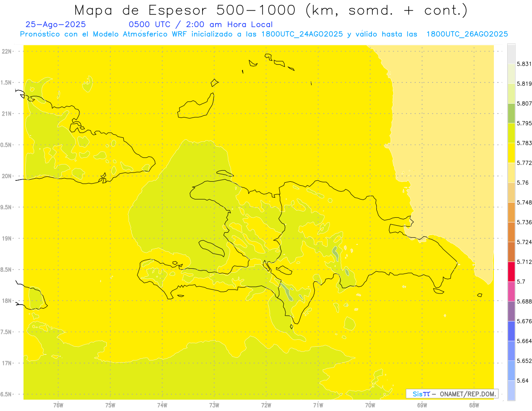Click the legend value 5.676
This screenshot has height=411, width=532.
coord(524,321)
